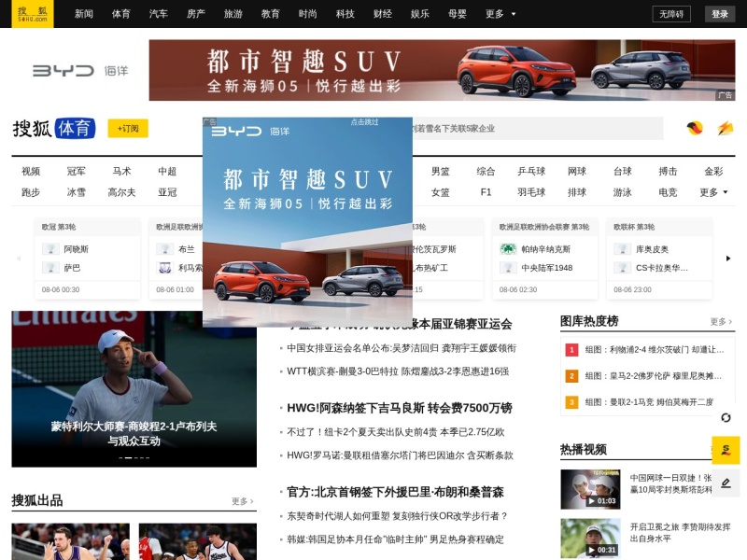The height and width of the screenshot is (560, 747).
Task: Click the red-yellow Sohu news app icon
Action: click(x=695, y=128)
